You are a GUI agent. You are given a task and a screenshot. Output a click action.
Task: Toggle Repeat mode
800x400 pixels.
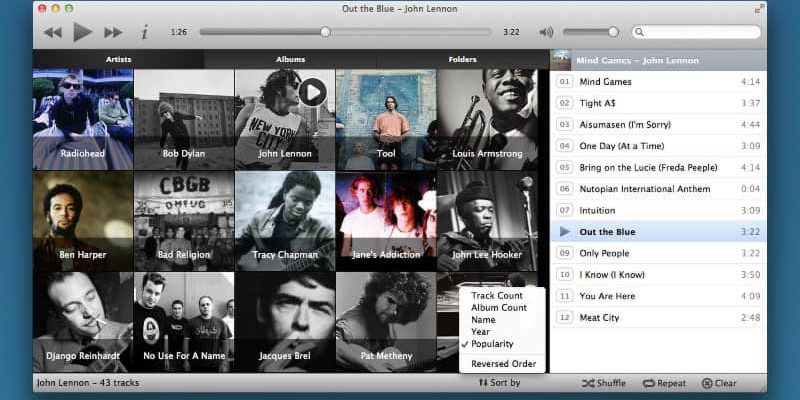coord(664,383)
